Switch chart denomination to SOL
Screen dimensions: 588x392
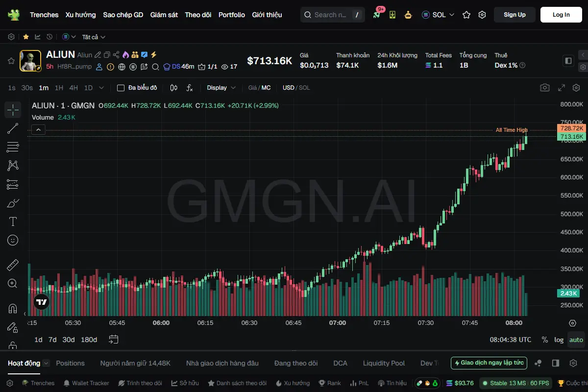[x=304, y=88]
